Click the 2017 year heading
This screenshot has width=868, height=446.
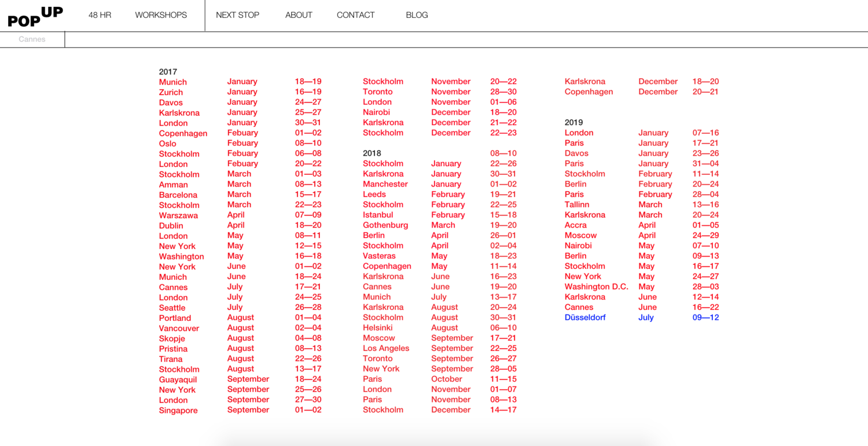[168, 72]
